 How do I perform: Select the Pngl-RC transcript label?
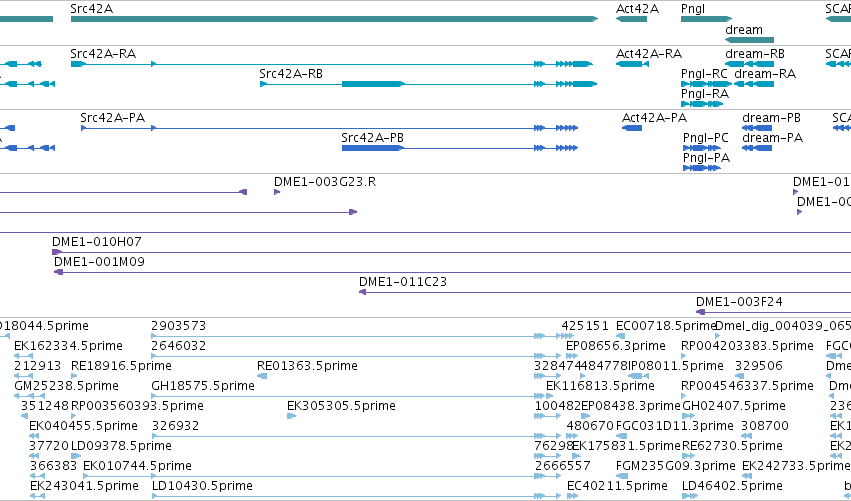[x=704, y=74]
